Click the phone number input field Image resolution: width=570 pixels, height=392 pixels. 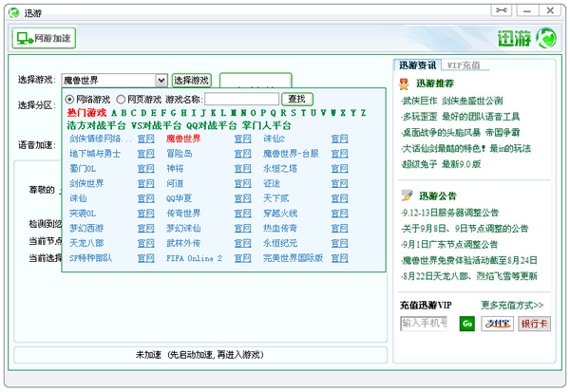pyautogui.click(x=424, y=324)
